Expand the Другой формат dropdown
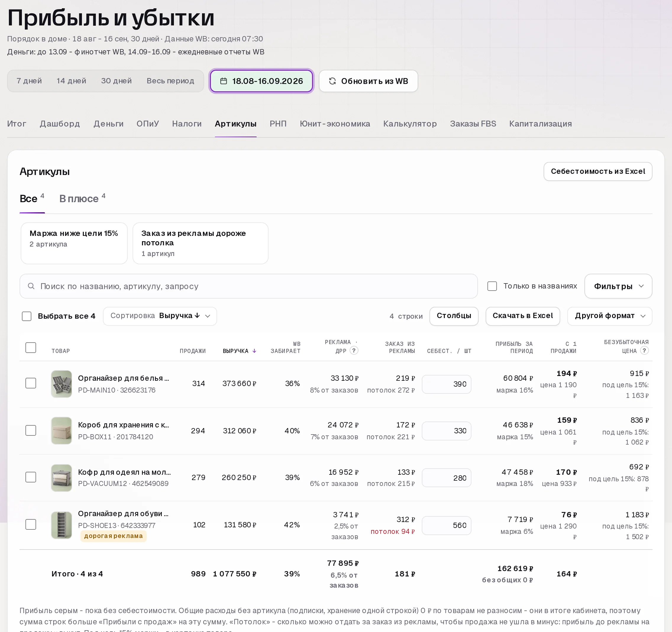The image size is (672, 632). tap(610, 316)
